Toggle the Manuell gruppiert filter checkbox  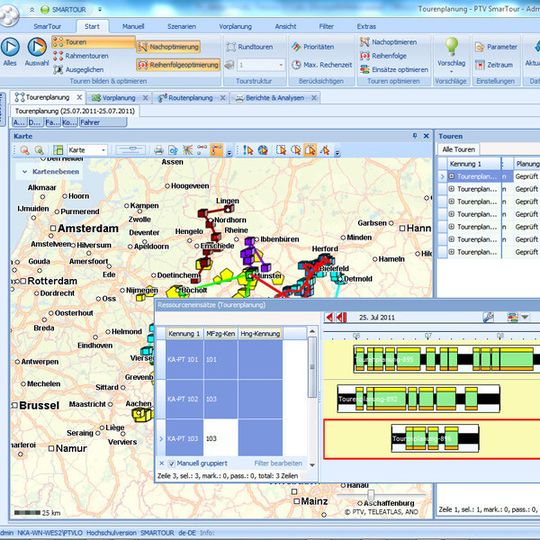[172, 464]
